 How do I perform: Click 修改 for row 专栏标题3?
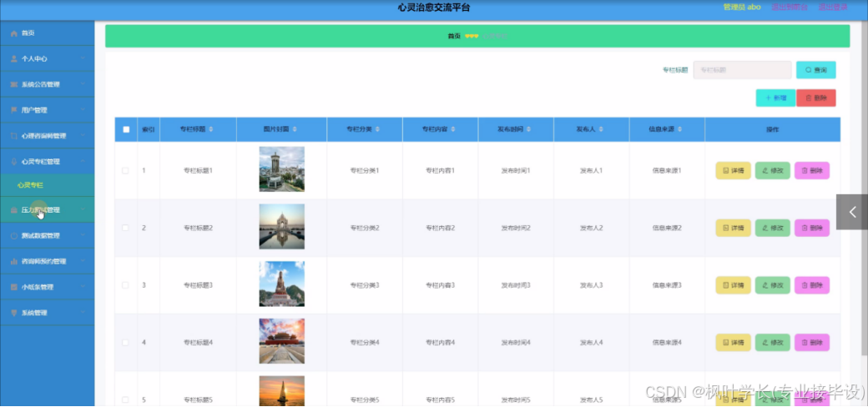pyautogui.click(x=772, y=285)
